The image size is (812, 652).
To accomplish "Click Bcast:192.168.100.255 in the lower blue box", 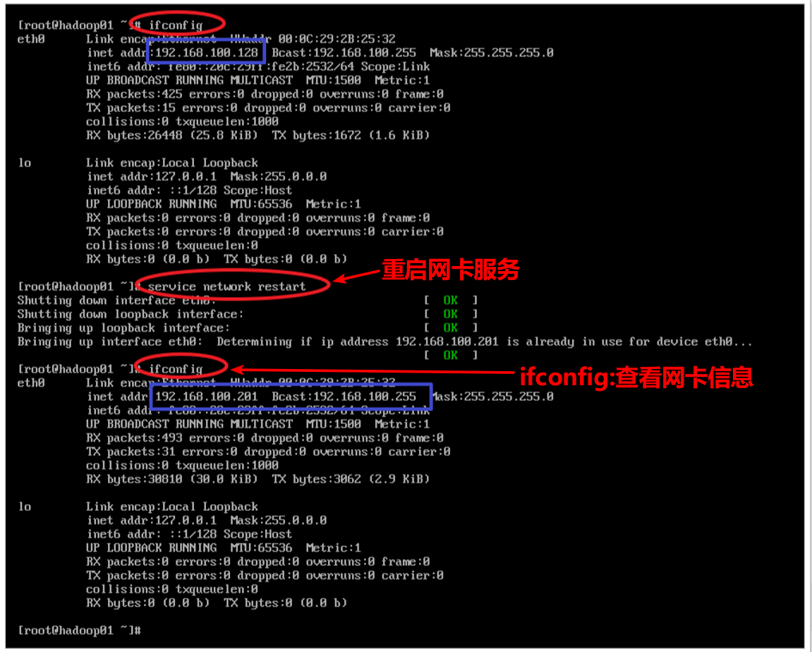I will coord(344,396).
